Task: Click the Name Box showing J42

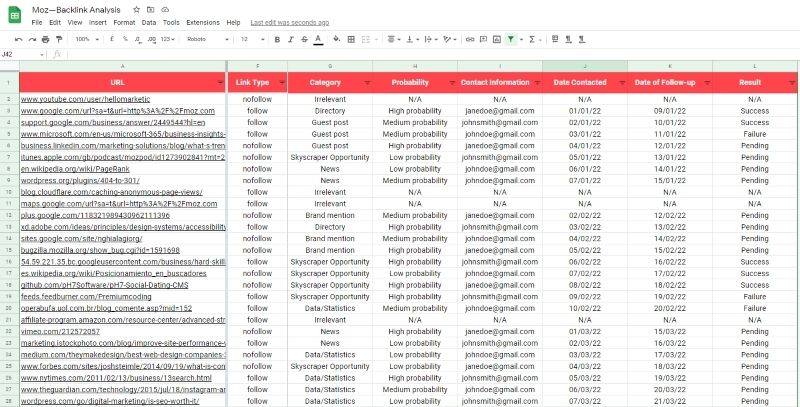Action: tap(23, 54)
